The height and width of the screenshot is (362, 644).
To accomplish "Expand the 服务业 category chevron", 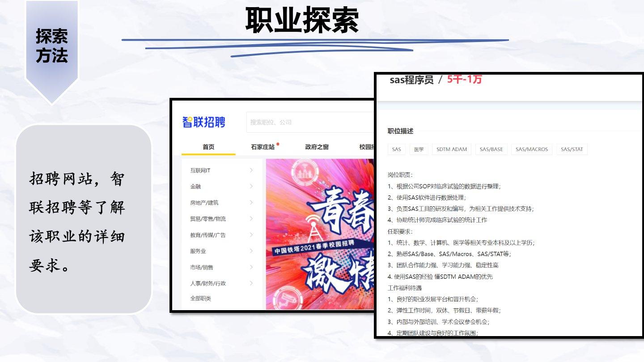I will pos(251,251).
